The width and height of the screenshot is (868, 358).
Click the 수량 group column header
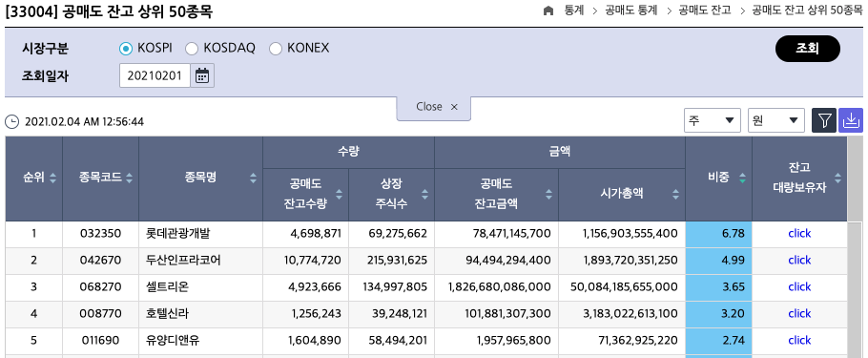[x=348, y=153]
